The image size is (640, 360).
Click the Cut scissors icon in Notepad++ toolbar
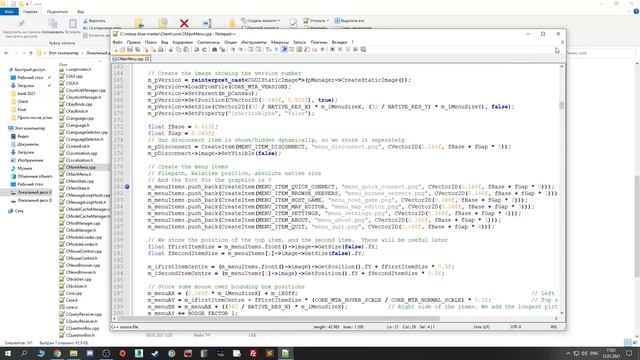point(171,49)
